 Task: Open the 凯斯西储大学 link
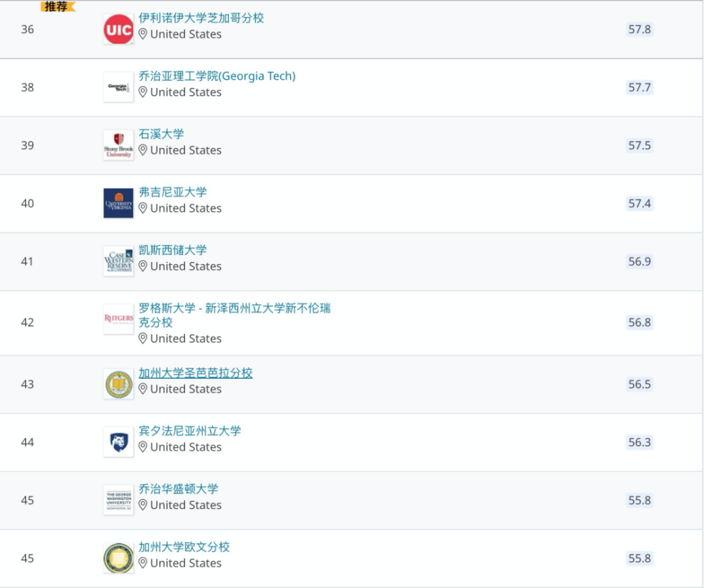172,250
